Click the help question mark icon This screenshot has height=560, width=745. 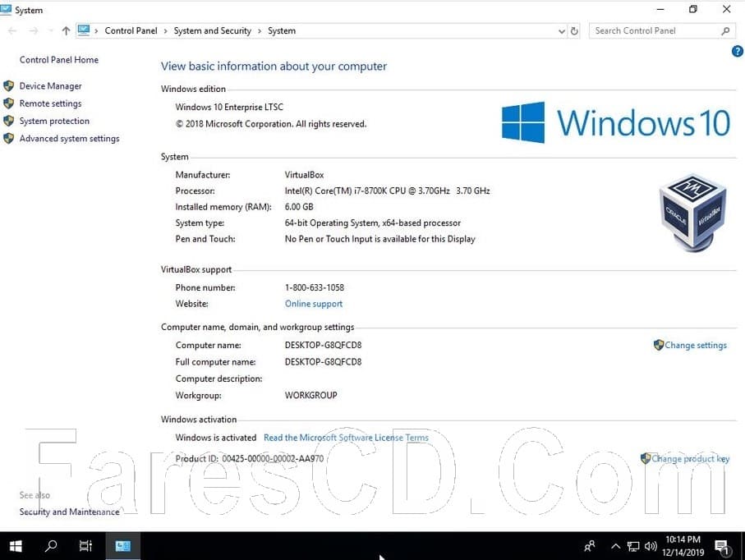738,51
